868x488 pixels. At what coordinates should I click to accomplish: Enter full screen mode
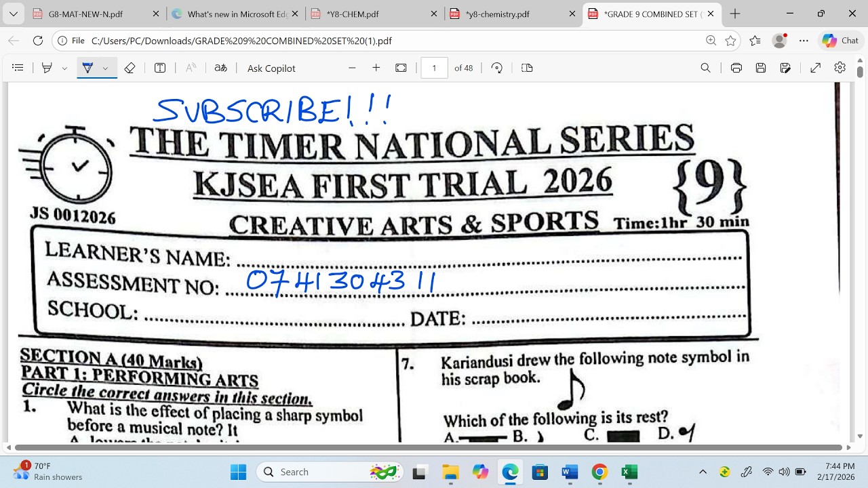816,68
